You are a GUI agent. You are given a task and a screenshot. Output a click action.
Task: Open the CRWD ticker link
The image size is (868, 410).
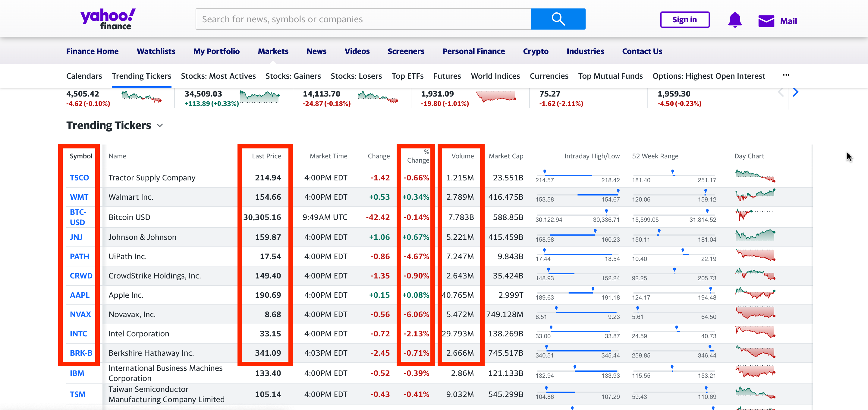click(81, 275)
